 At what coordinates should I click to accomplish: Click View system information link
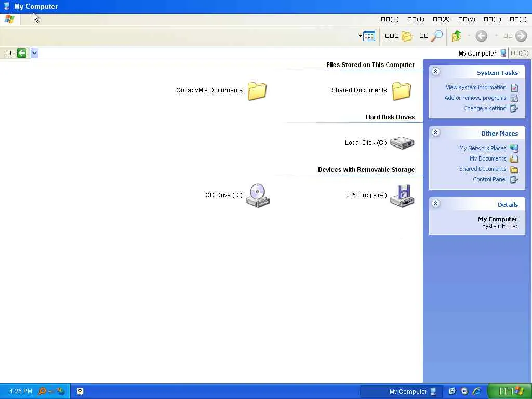coord(476,87)
